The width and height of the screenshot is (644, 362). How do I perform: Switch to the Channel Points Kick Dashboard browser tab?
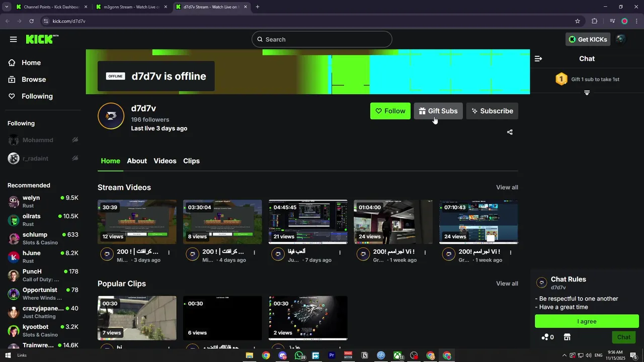pyautogui.click(x=52, y=7)
